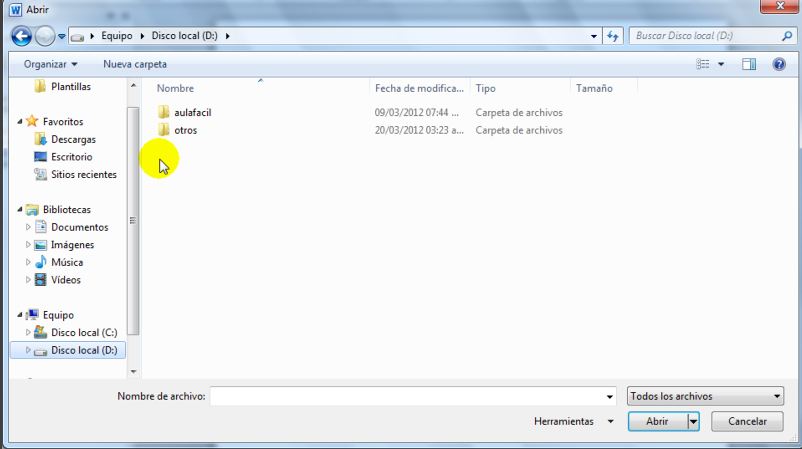Open Sitios recientes in Favoritos

coord(83,174)
